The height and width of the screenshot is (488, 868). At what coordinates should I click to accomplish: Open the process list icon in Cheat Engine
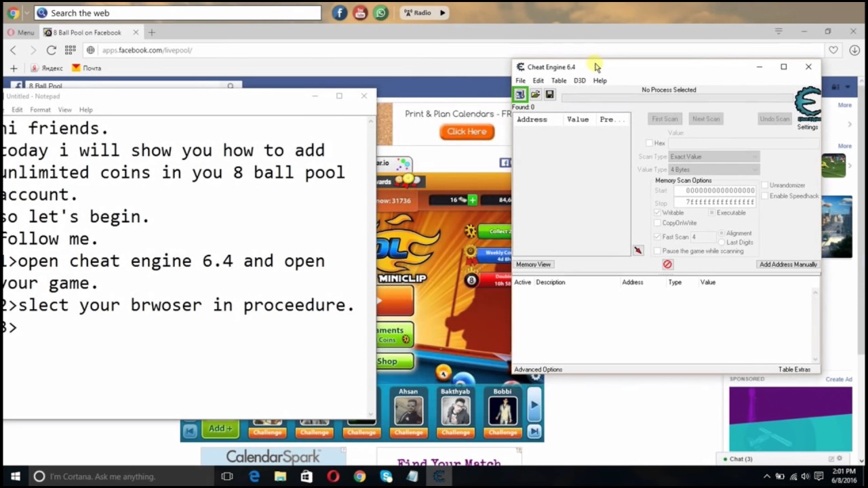tap(520, 95)
